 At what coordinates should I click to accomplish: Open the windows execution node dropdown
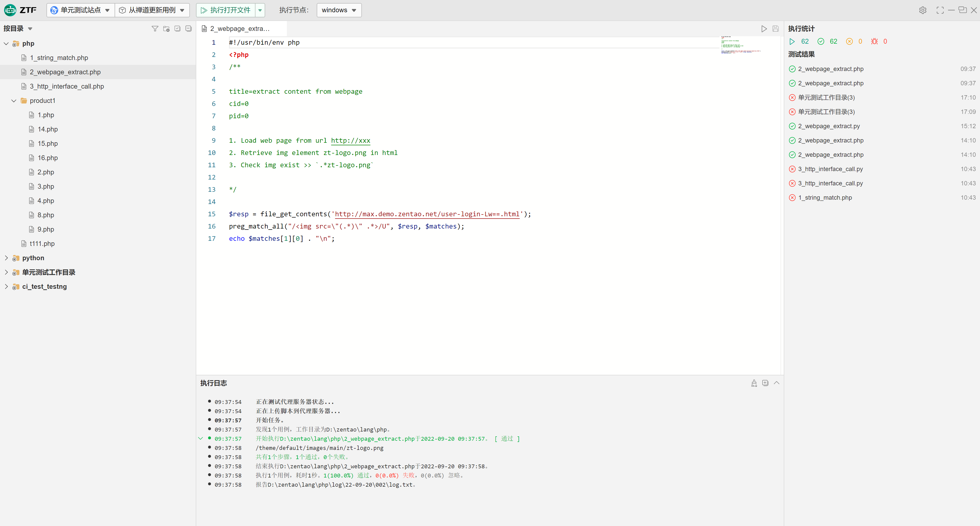(339, 10)
